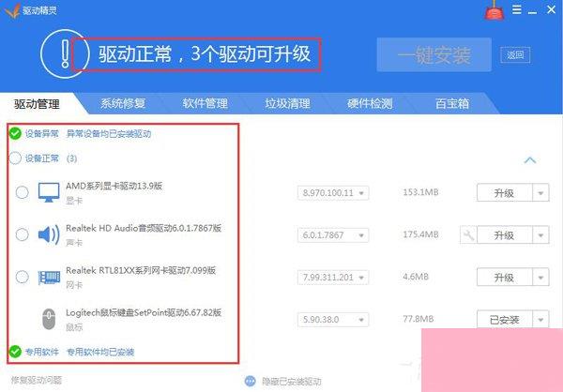Switch to the 驱动管理 tab
This screenshot has height=392, width=563.
37,104
